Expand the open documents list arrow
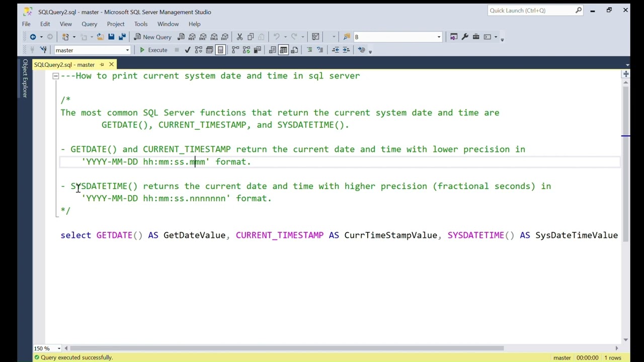644x362 pixels. pyautogui.click(x=627, y=65)
